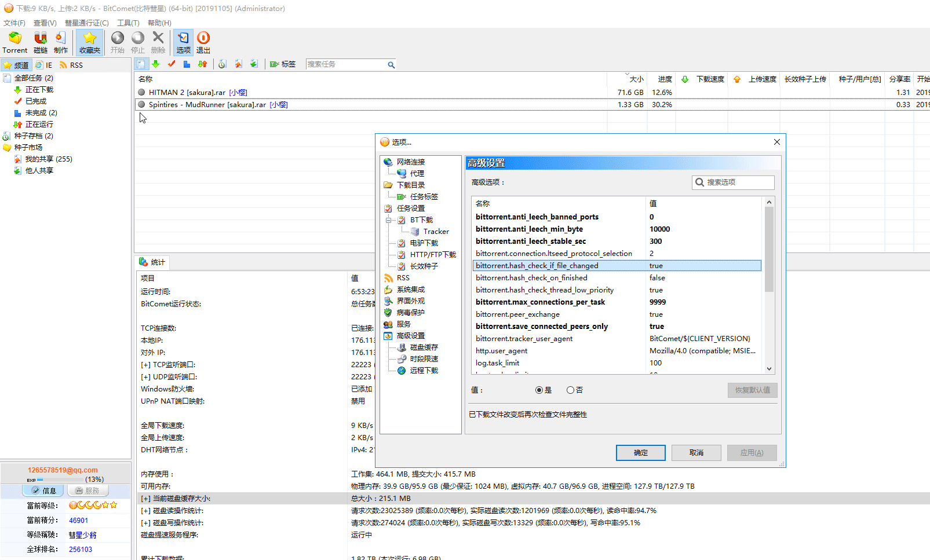
Task: Open Torrent file toolbar button
Action: [15, 43]
